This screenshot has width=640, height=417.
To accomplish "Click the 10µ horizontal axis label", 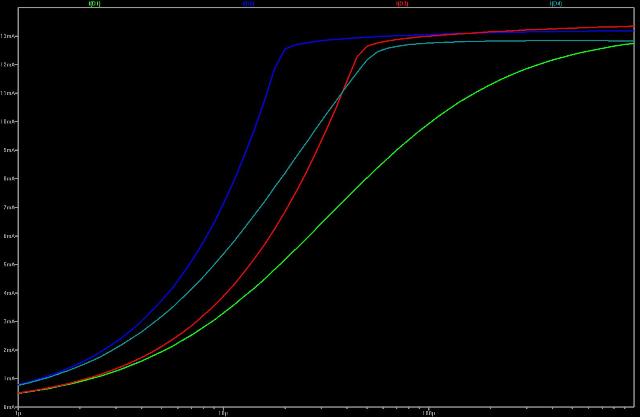I will click(x=223, y=412).
